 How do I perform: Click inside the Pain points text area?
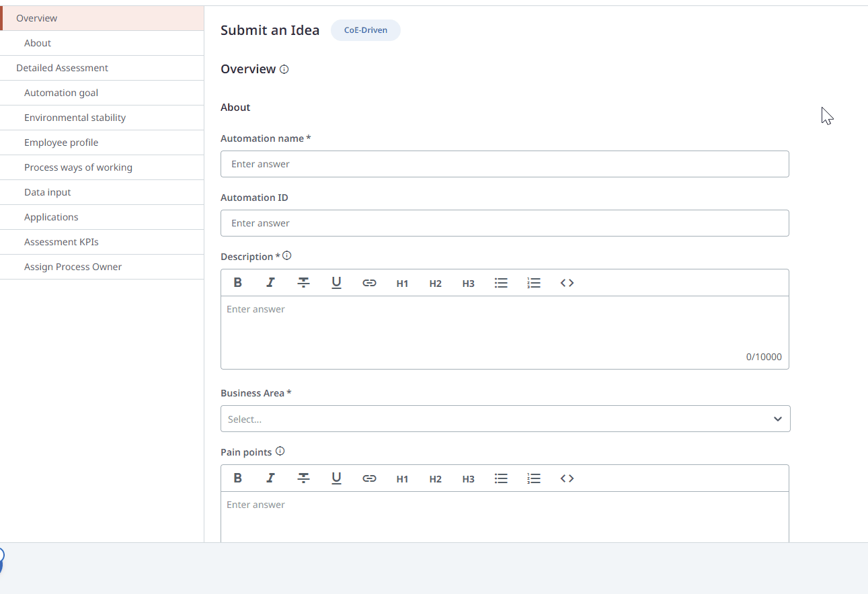click(505, 517)
